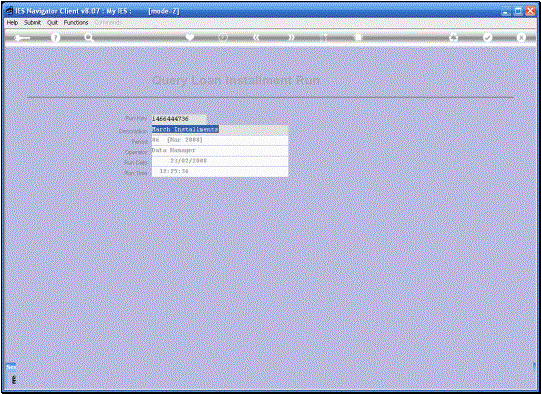Click the Description field March Instalments
541x394 pixels.
220,129
